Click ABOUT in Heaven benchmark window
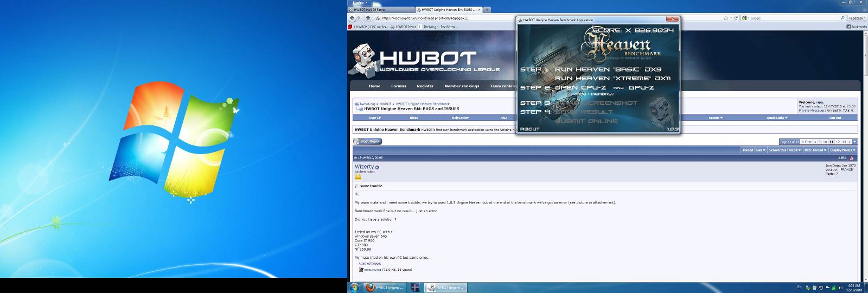868x293 pixels. [530, 129]
